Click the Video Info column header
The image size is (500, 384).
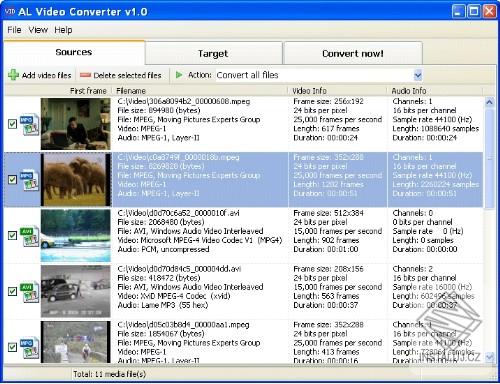[x=337, y=91]
